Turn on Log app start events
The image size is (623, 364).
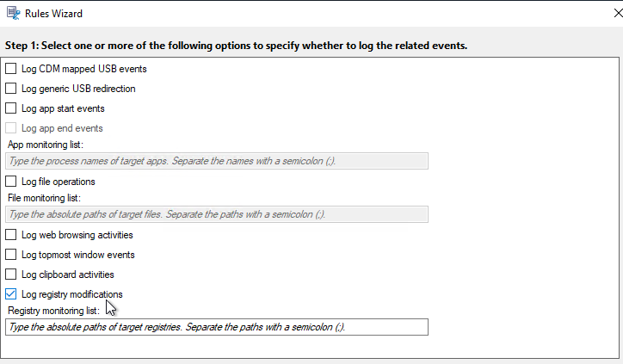coord(10,108)
